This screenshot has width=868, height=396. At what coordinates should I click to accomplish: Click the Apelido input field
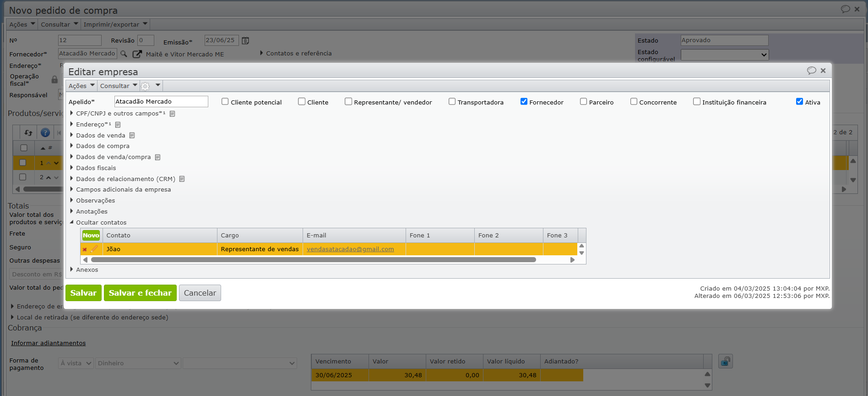click(x=161, y=102)
